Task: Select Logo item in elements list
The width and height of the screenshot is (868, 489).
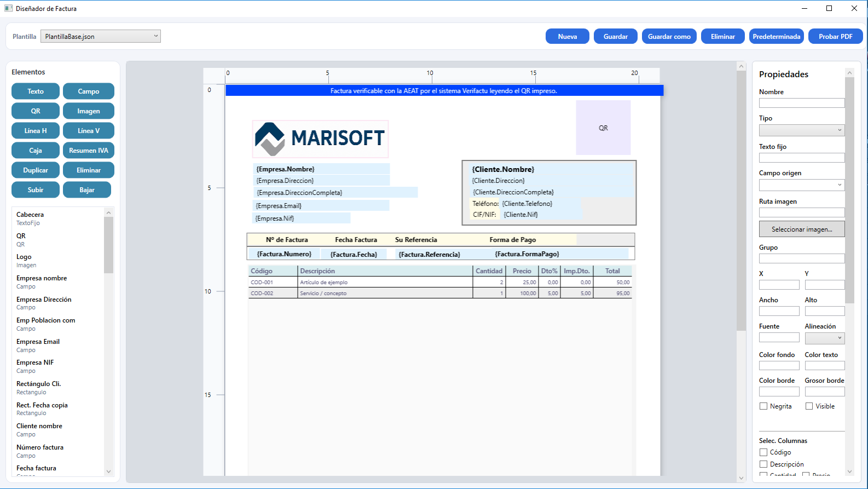Action: 58,261
